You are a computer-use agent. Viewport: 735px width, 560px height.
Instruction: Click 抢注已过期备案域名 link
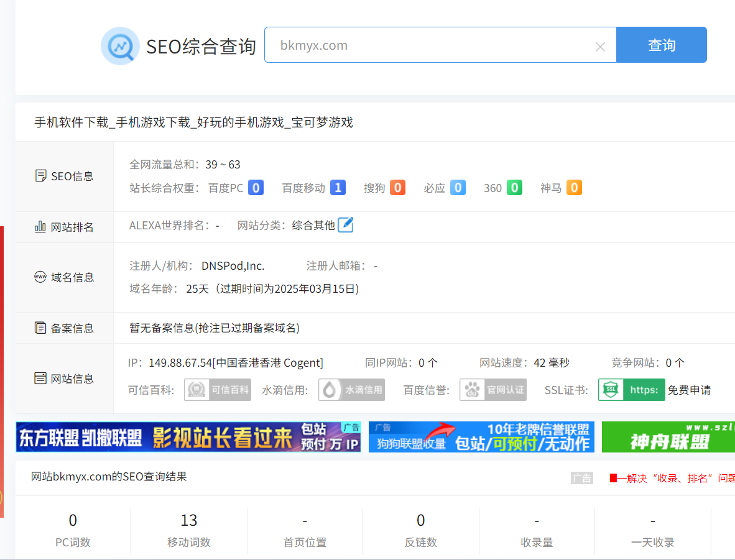247,328
